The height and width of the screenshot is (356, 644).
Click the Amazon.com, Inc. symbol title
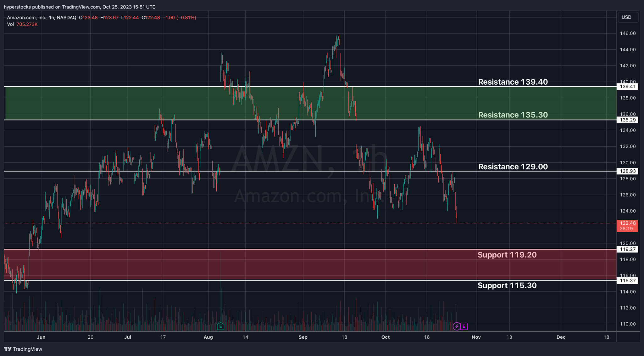(27, 18)
